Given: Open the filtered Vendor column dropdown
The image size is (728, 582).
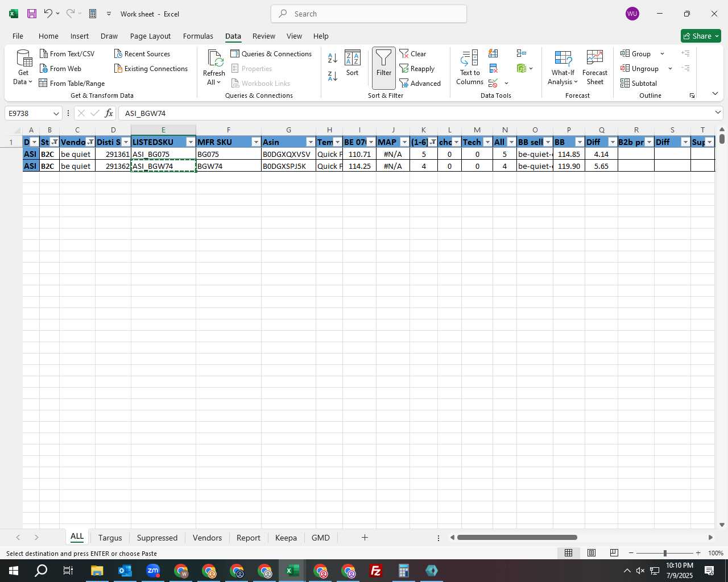Looking at the screenshot, I should pyautogui.click(x=90, y=142).
